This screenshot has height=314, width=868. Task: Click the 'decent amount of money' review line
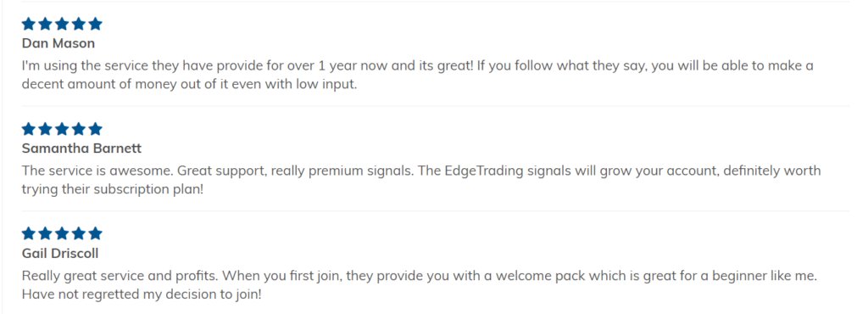click(x=189, y=85)
